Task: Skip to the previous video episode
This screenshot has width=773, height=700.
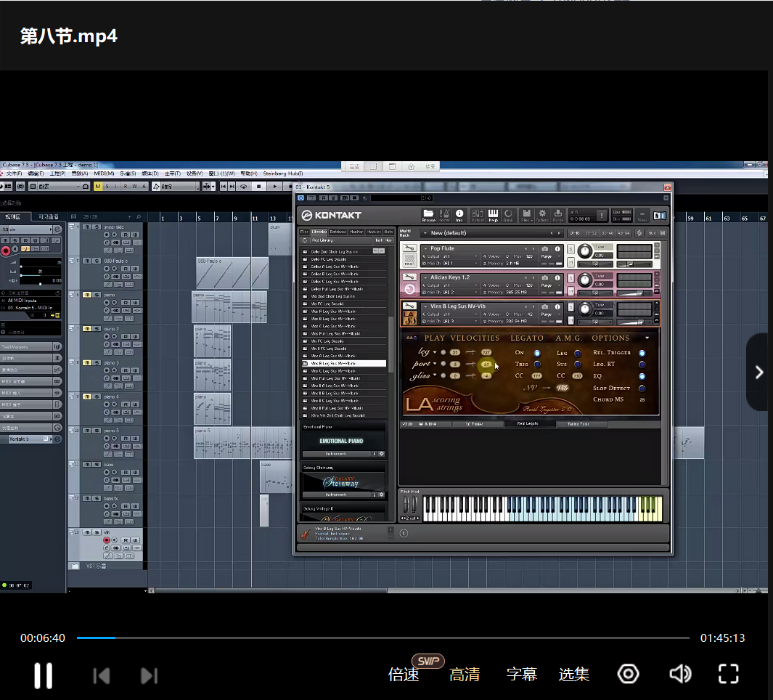Action: tap(102, 676)
